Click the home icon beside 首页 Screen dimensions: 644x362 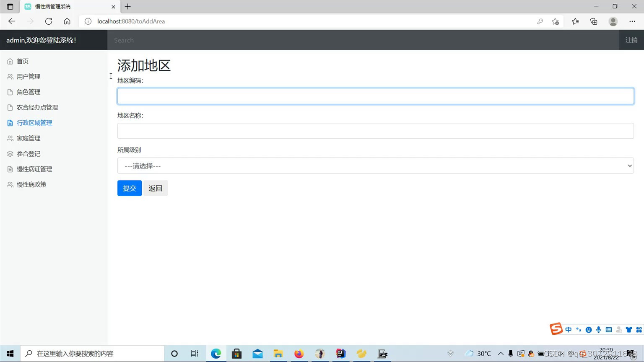pyautogui.click(x=10, y=61)
